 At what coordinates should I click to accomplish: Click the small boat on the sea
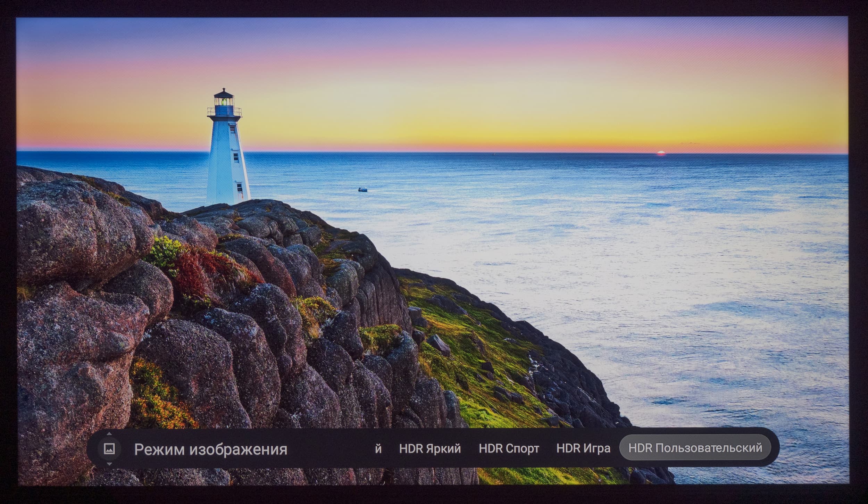[362, 190]
